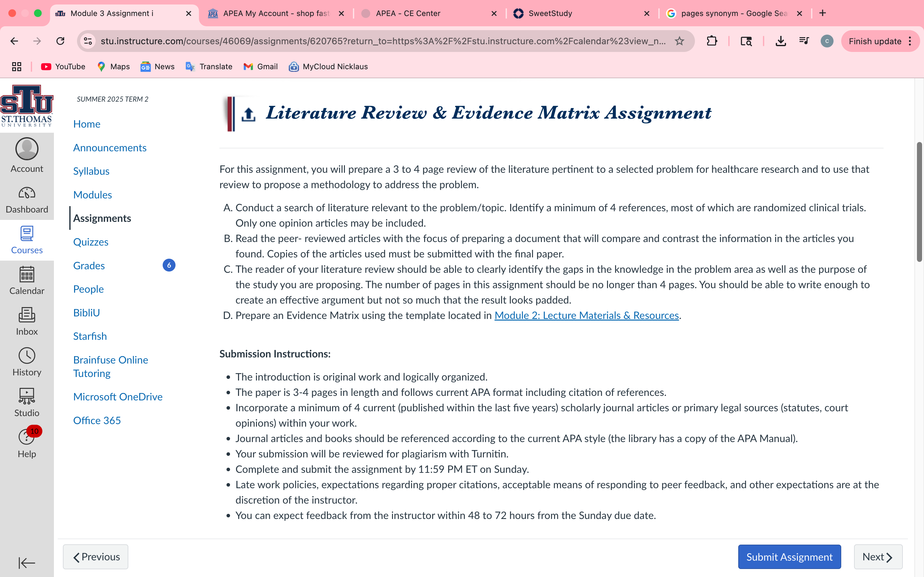
Task: Switch to the APEA - CE Center tab
Action: [429, 13]
